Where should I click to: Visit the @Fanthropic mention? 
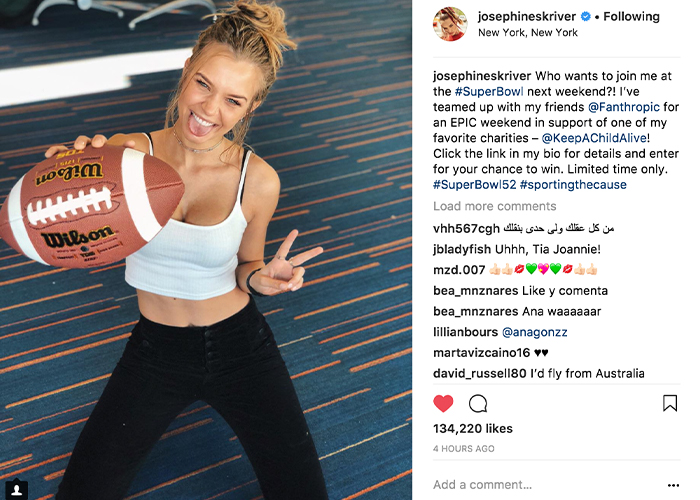(624, 107)
